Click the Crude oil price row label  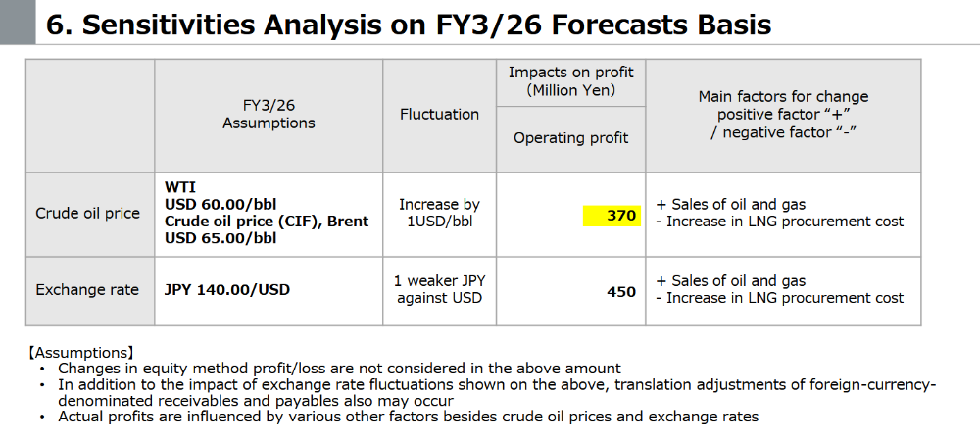coord(88,213)
